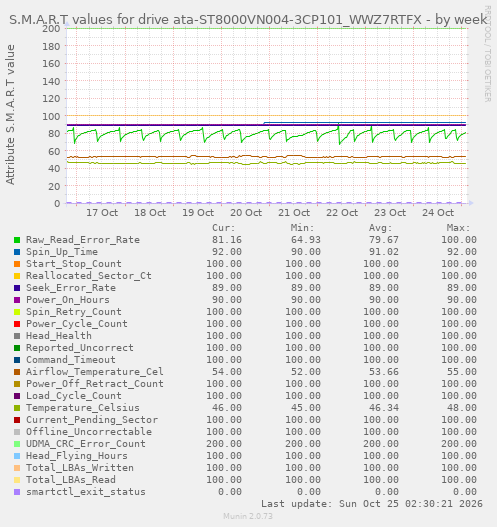
Task: Select the UDMA_CRC_Error_Count legend label
Action: point(86,444)
